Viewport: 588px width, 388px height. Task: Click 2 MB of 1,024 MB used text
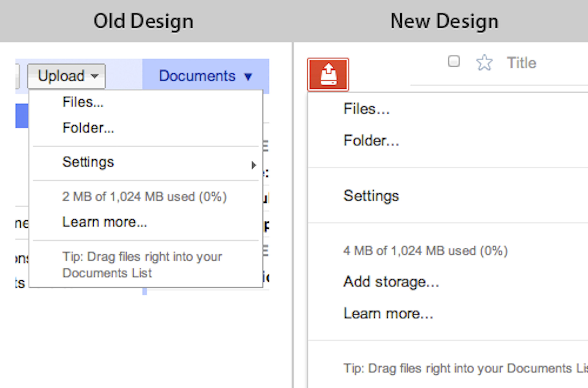pyautogui.click(x=144, y=197)
